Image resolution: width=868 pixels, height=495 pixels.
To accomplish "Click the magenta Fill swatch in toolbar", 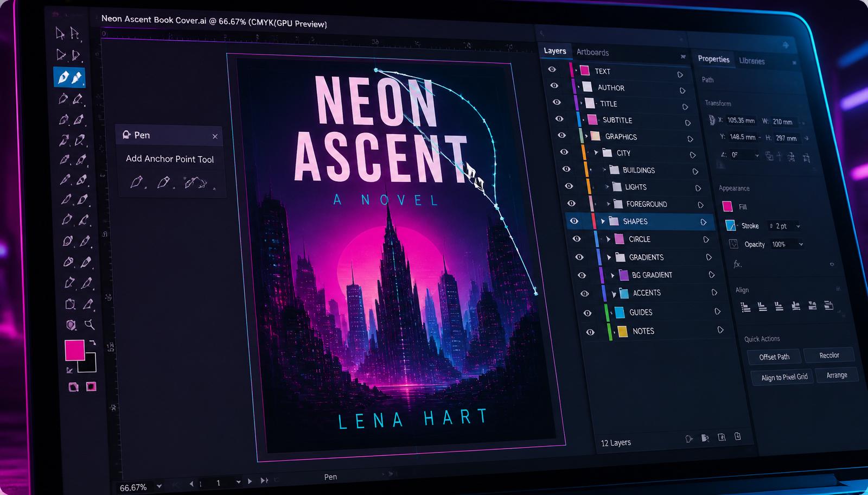I will 75,350.
